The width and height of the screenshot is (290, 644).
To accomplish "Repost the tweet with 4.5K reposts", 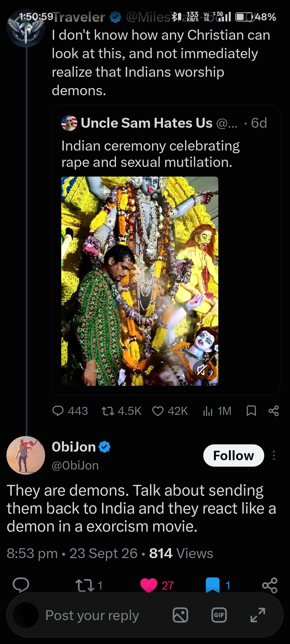I will [108, 411].
